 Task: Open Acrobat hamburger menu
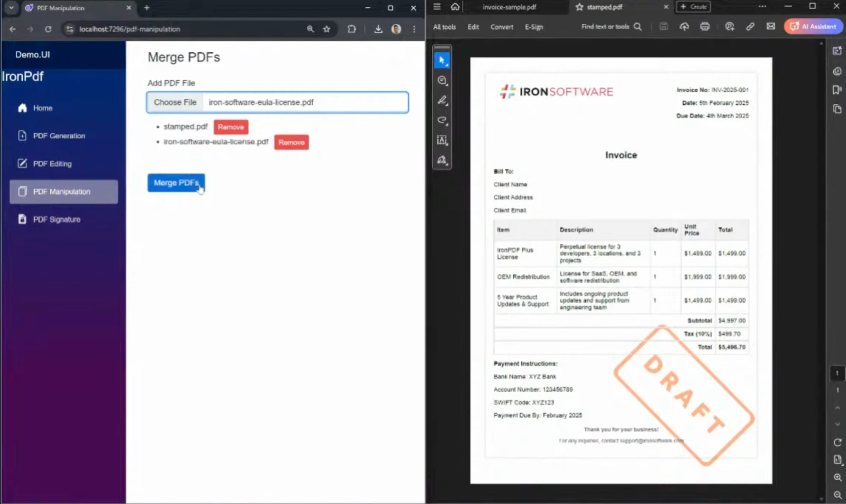click(437, 7)
